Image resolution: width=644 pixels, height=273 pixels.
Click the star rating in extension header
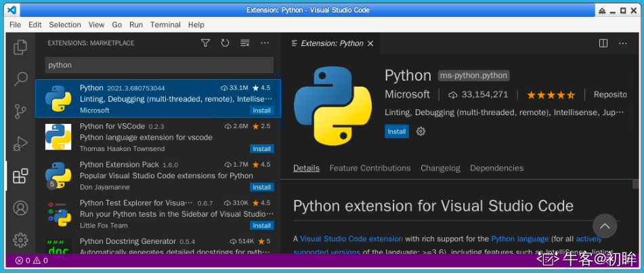[551, 95]
